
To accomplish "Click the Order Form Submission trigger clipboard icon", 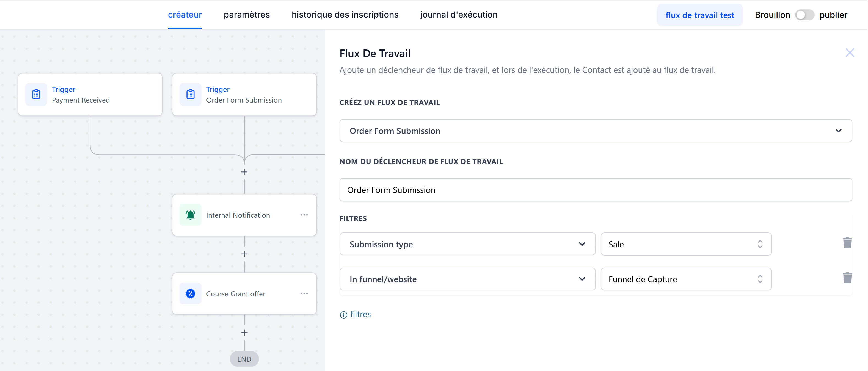I will coord(190,94).
